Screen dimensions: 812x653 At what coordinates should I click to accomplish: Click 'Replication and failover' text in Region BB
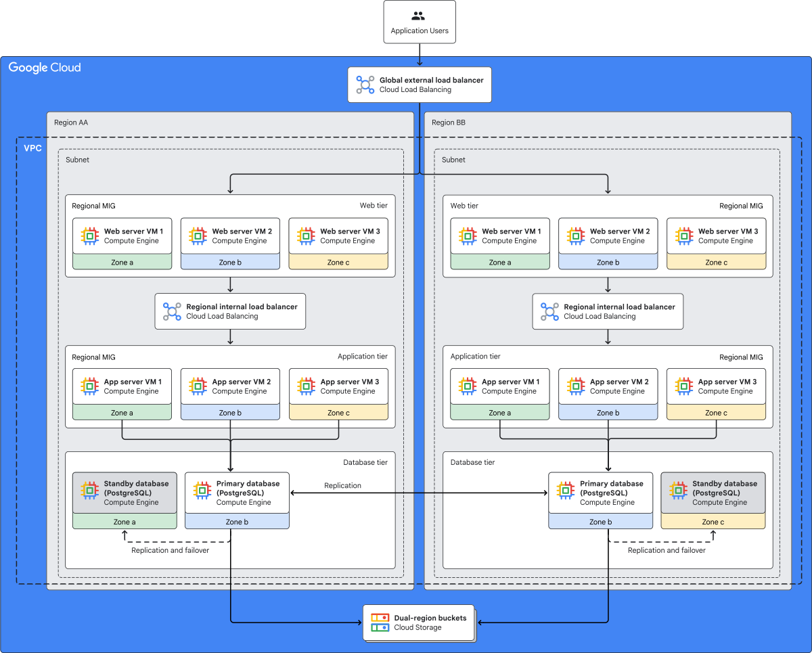pyautogui.click(x=667, y=551)
